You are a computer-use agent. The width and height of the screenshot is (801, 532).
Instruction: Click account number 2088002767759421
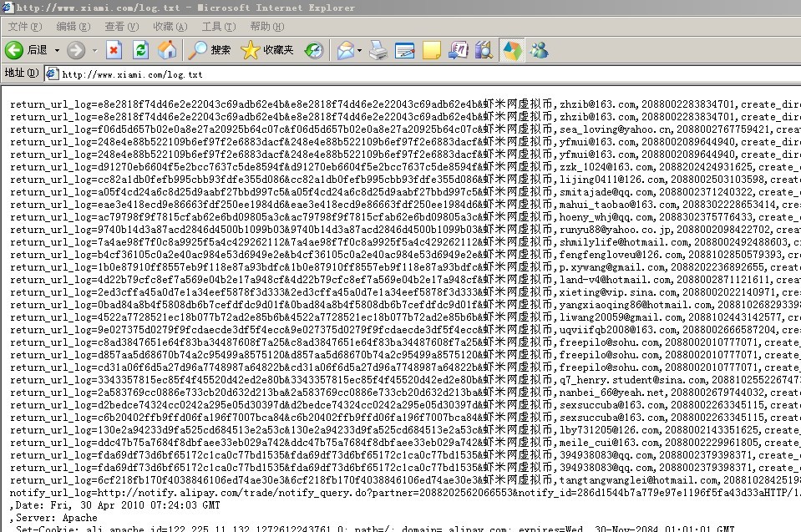pyautogui.click(x=722, y=129)
